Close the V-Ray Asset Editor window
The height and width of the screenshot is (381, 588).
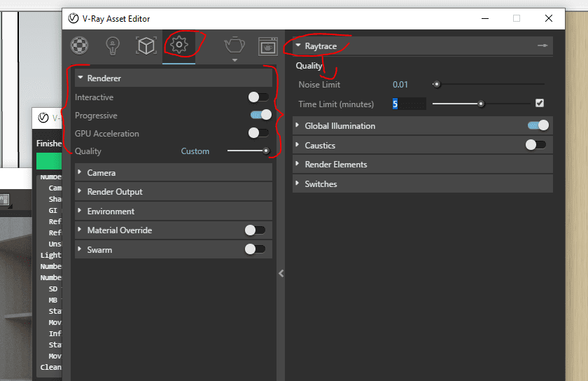point(549,18)
